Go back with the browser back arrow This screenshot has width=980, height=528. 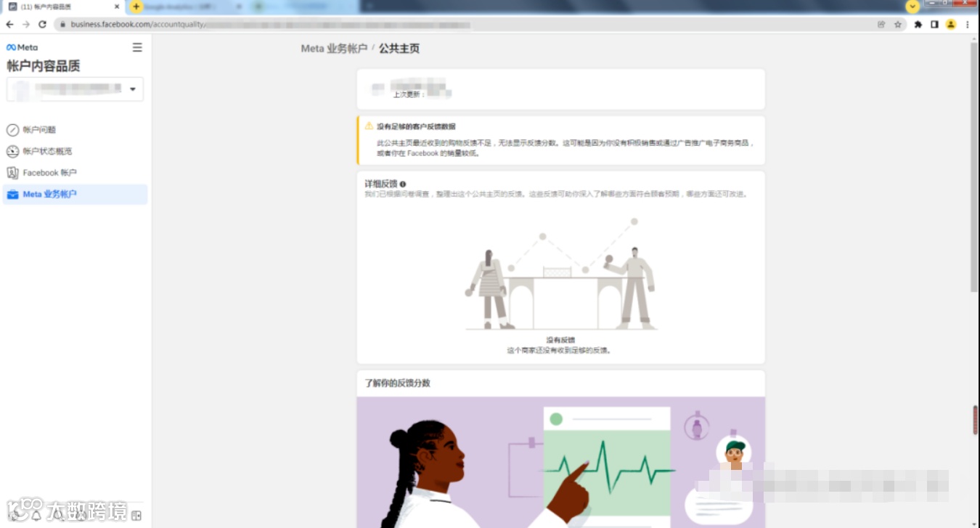tap(10, 24)
